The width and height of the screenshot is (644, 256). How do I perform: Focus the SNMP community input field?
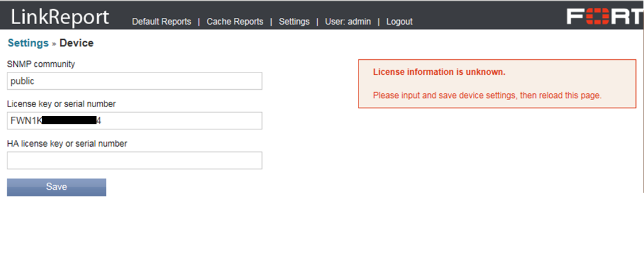click(134, 81)
